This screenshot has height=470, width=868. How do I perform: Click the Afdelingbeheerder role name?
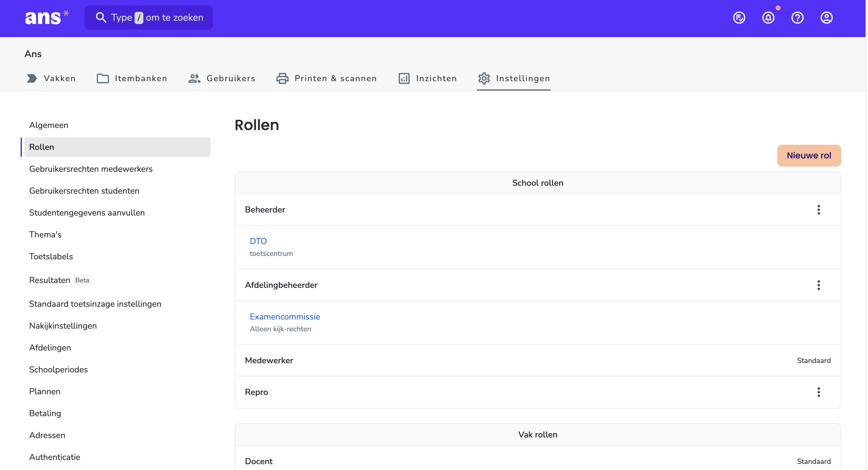[x=281, y=285]
